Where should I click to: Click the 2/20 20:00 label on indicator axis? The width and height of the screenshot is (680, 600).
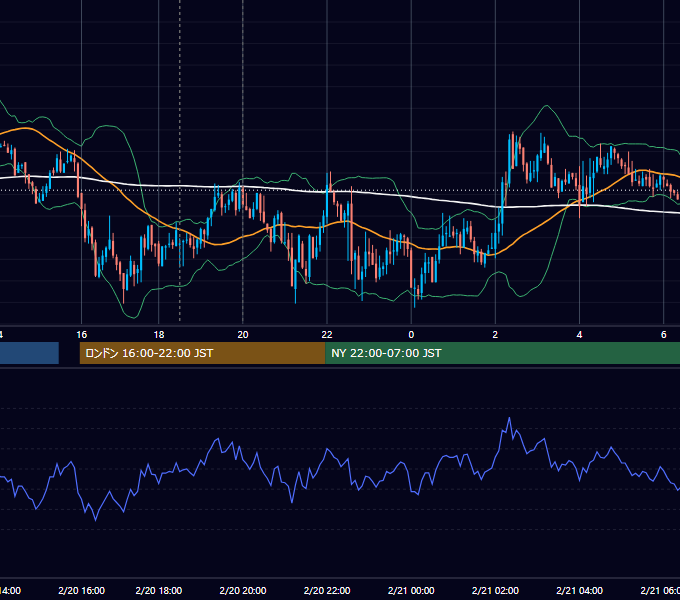(x=243, y=590)
